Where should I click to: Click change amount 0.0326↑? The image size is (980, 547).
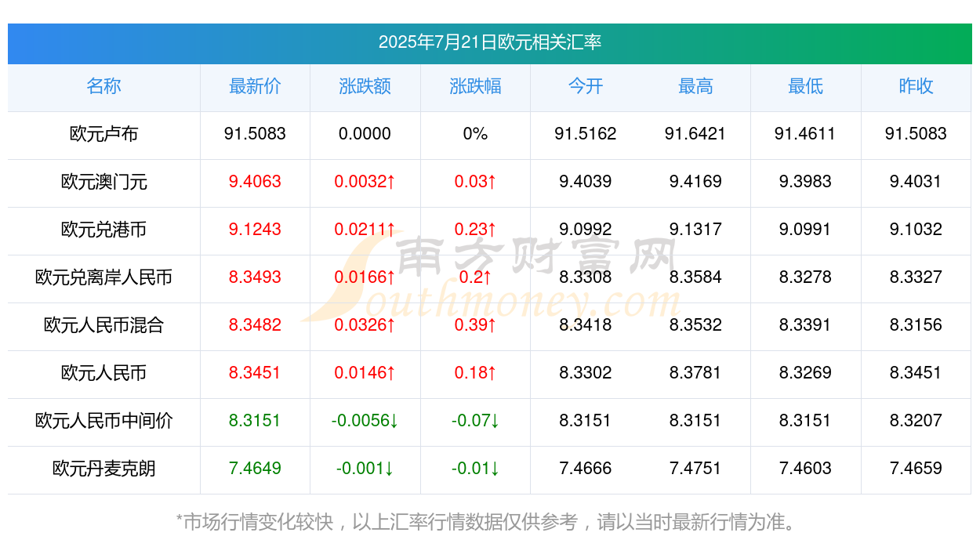click(365, 325)
